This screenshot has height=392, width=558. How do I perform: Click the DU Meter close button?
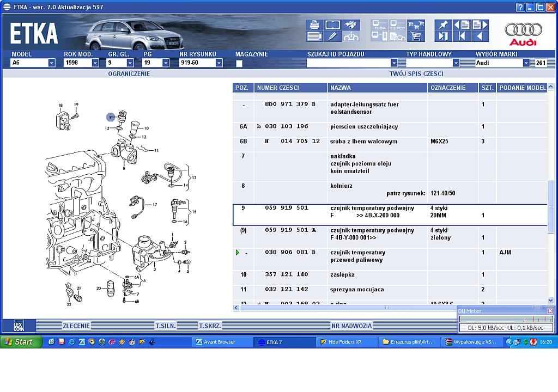tap(550, 311)
